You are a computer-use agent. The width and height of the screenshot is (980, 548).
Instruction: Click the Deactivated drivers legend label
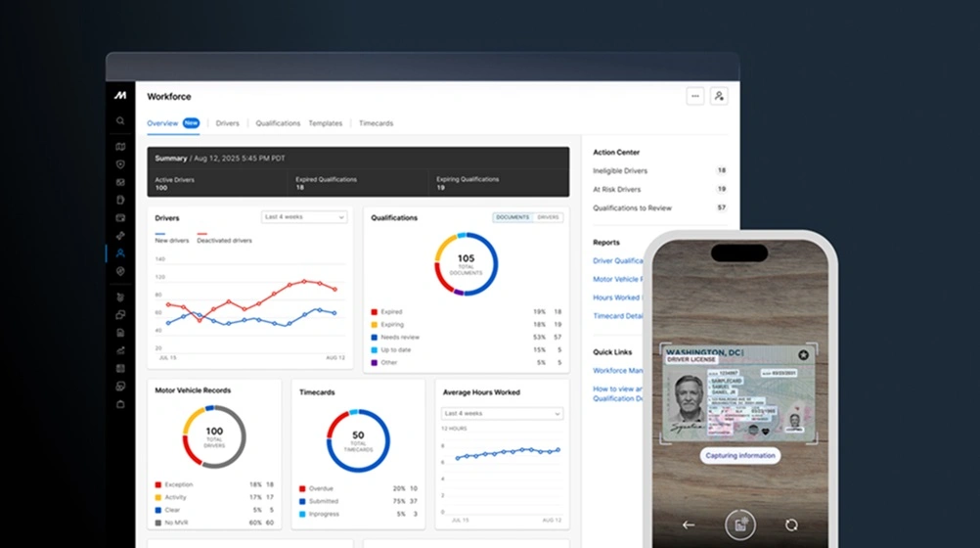click(224, 240)
